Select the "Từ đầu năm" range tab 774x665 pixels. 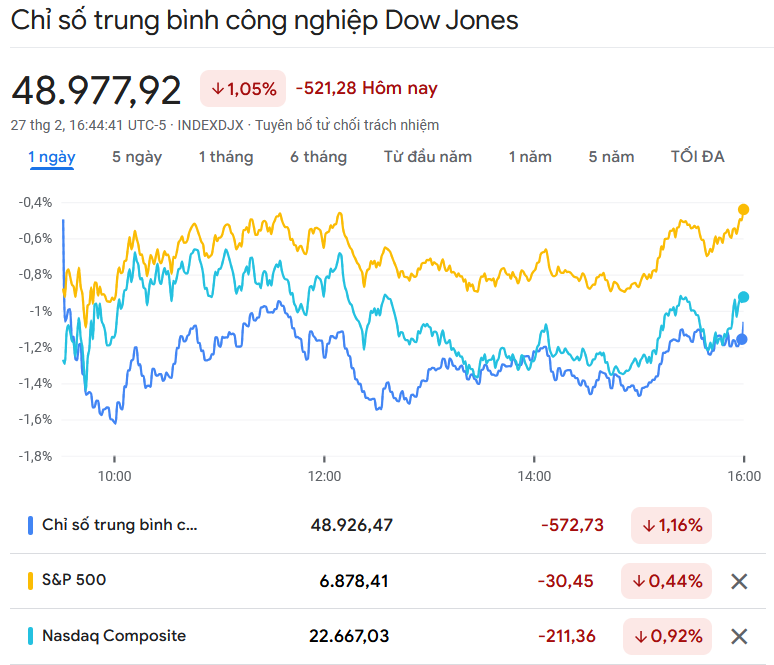tap(428, 157)
